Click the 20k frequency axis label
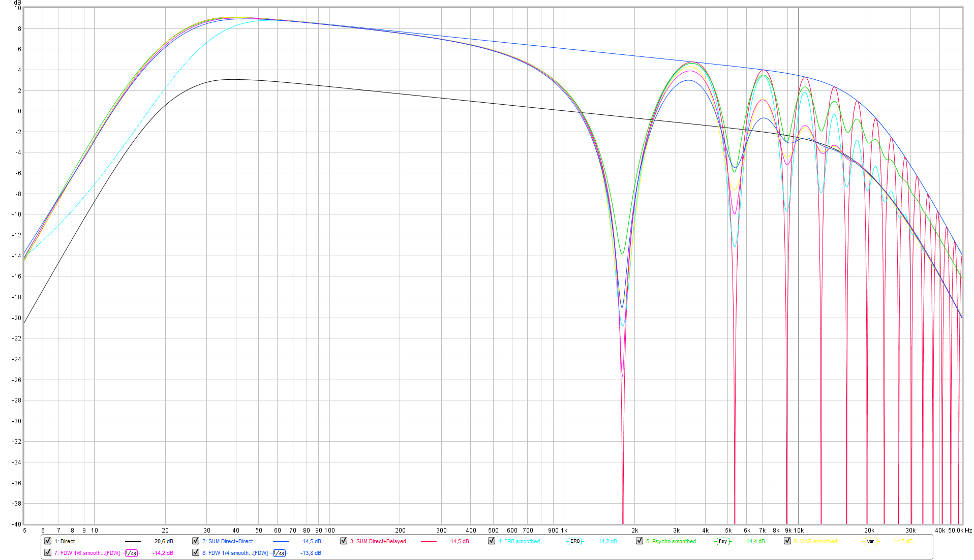The image size is (974, 560). tap(869, 530)
